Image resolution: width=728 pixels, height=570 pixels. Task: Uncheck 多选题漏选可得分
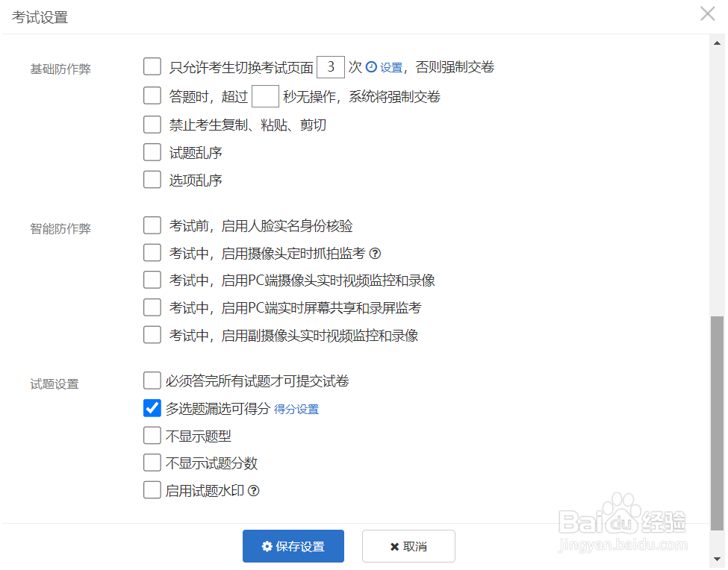pyautogui.click(x=152, y=408)
